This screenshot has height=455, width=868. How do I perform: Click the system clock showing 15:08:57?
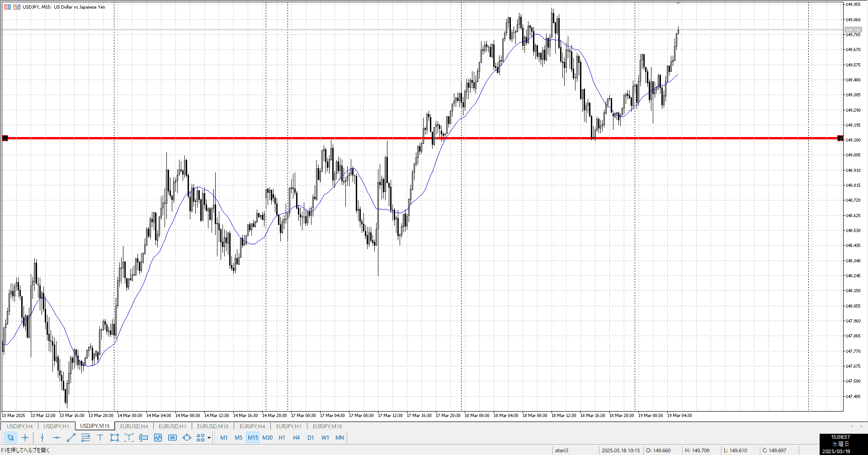coord(840,437)
